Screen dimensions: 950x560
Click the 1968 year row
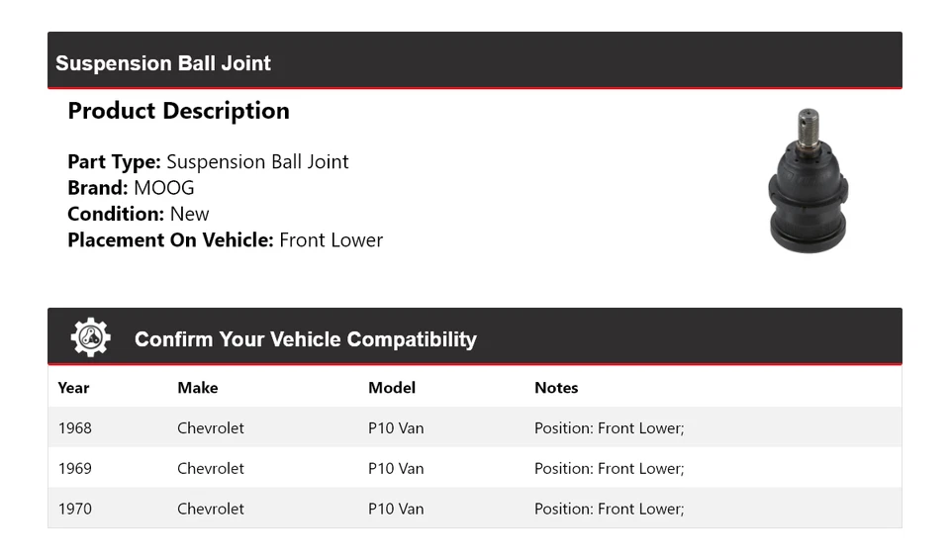(x=75, y=428)
